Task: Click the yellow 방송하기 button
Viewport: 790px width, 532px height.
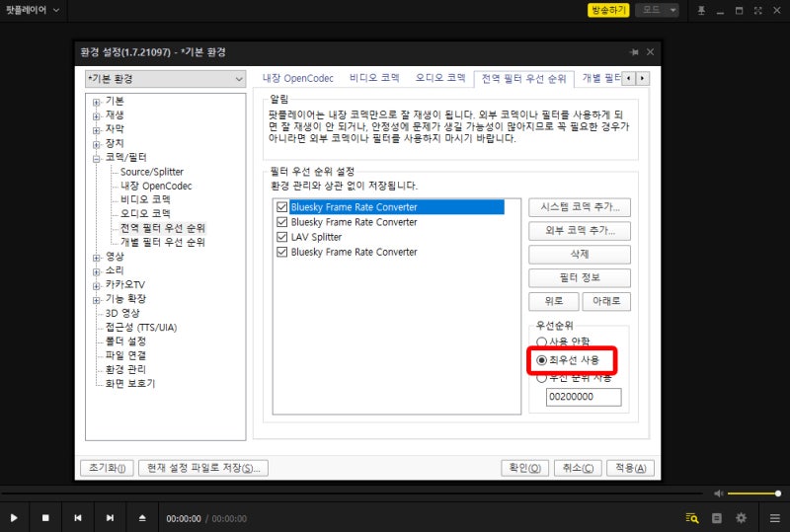Action: pos(608,10)
